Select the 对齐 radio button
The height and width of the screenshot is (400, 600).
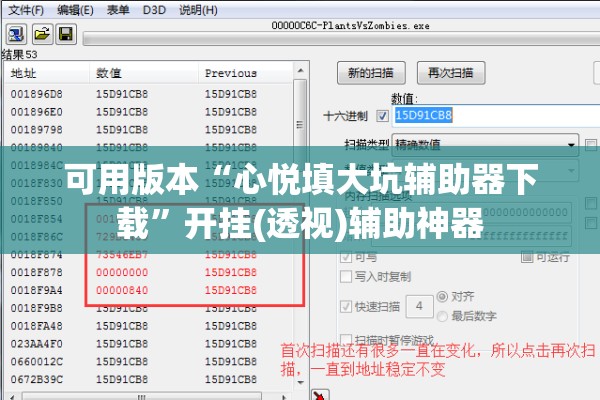pos(442,296)
